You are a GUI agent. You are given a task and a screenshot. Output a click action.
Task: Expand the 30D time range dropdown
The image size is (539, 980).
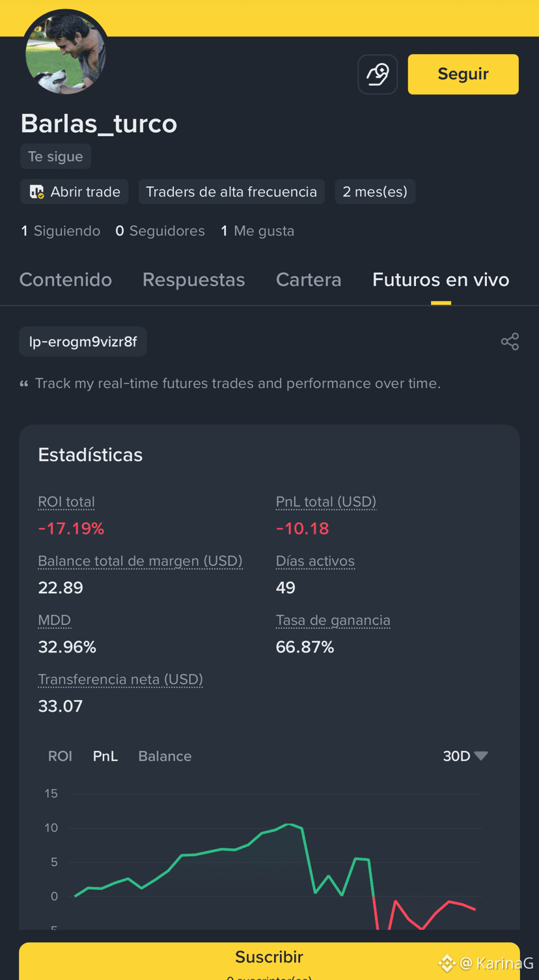pos(465,756)
